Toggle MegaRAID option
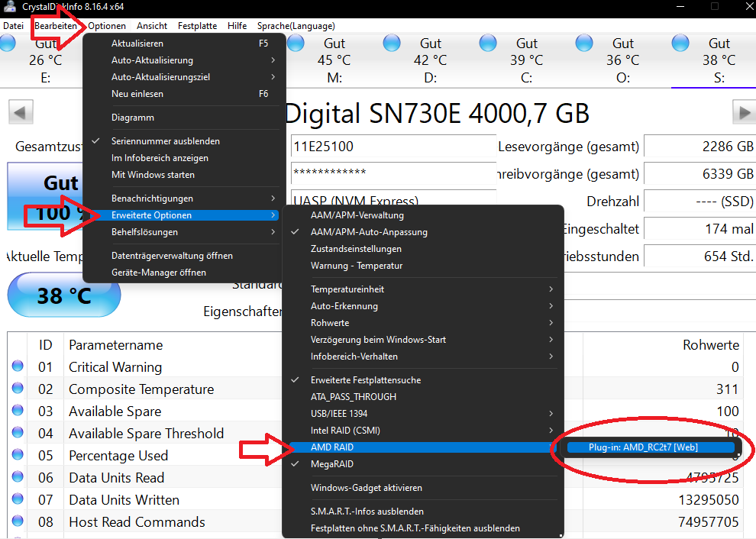Image resolution: width=756 pixels, height=539 pixels. coord(423,463)
